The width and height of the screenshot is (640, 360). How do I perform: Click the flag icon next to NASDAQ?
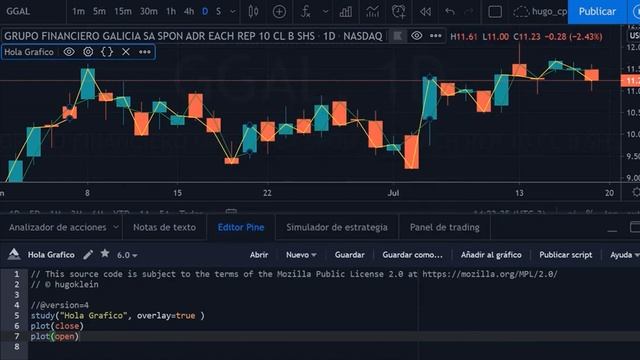pos(397,36)
